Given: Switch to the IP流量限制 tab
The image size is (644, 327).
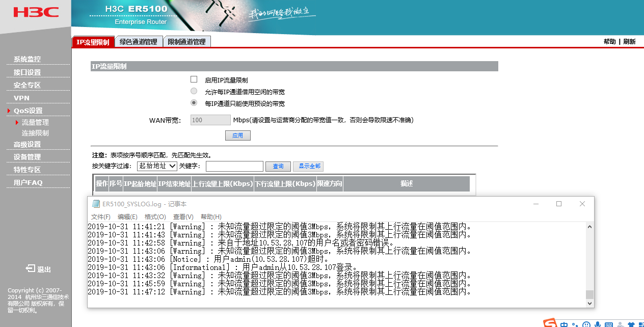Looking at the screenshot, I should (x=93, y=42).
